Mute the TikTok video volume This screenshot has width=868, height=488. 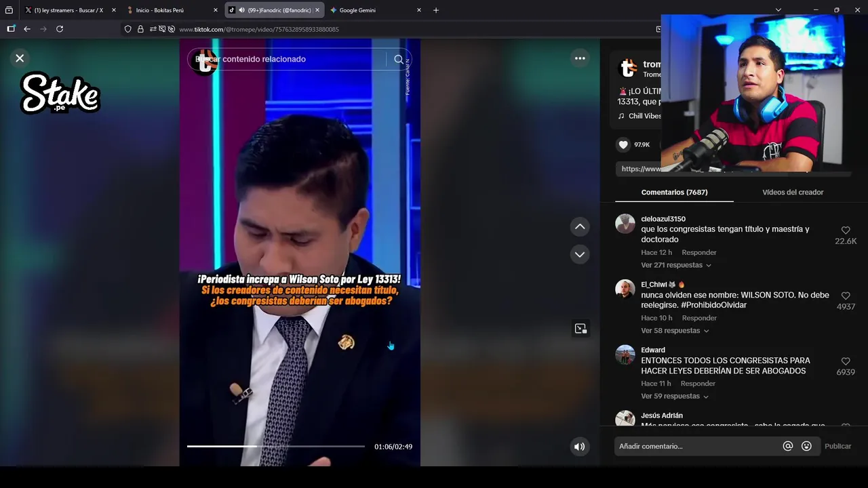[x=579, y=447]
